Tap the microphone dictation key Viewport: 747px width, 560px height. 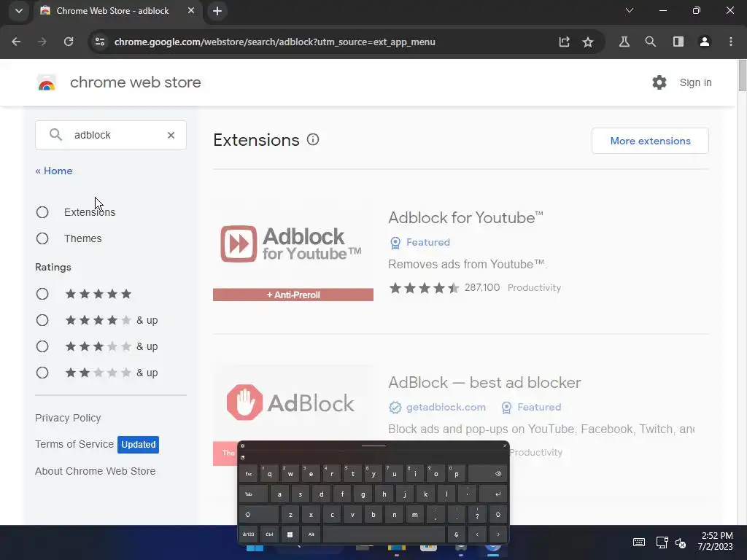(x=456, y=534)
